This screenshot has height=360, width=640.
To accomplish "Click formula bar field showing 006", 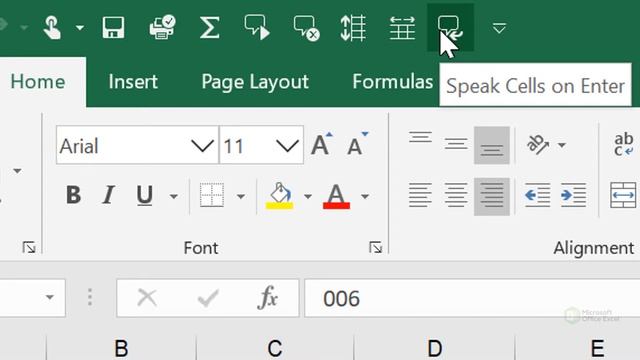I will pos(472,298).
